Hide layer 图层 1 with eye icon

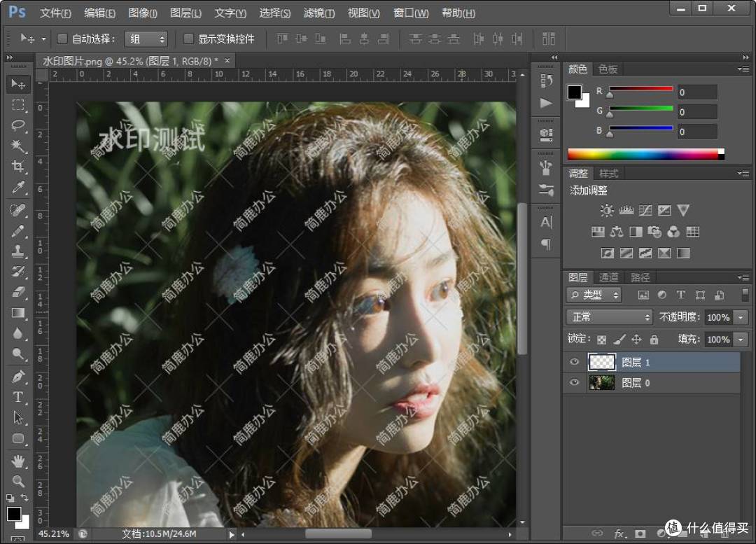[x=574, y=362]
